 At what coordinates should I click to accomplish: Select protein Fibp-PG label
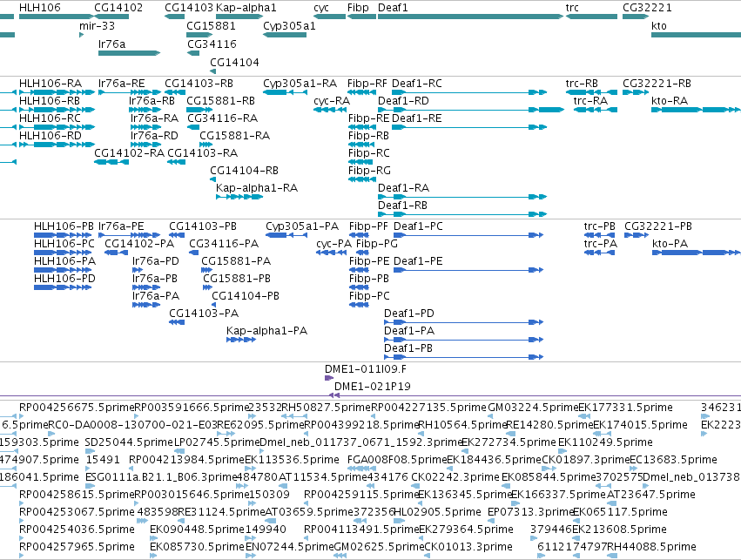(377, 244)
